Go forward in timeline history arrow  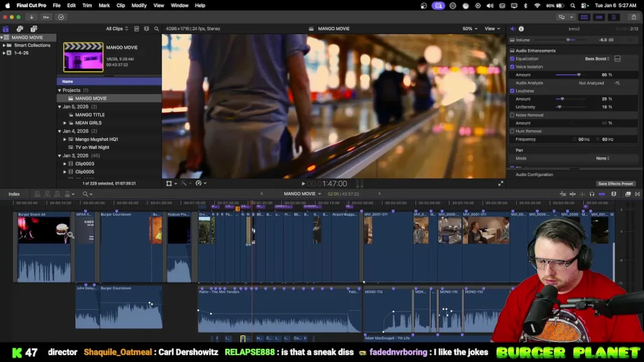click(379, 194)
